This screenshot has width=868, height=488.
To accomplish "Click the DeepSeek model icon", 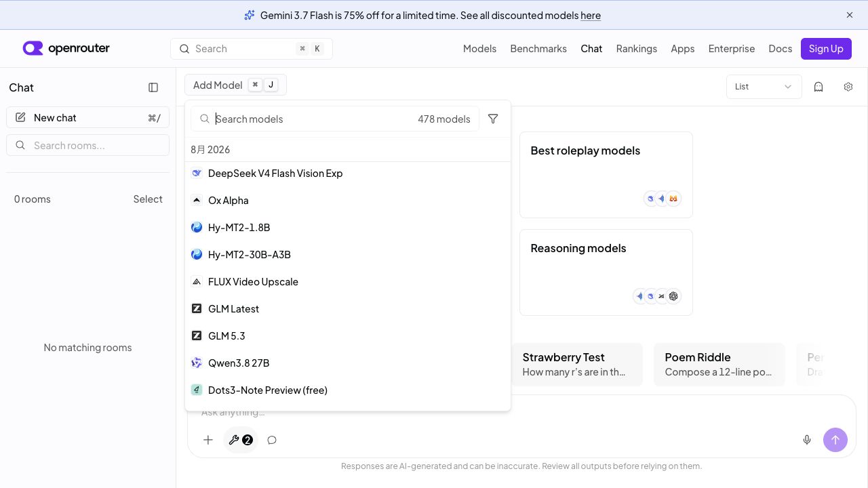I will 197,173.
